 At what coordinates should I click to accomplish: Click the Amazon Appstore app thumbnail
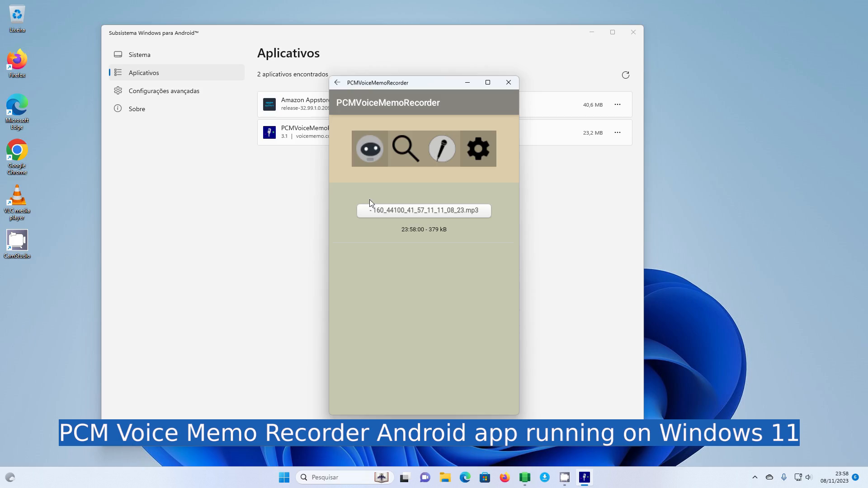point(269,104)
